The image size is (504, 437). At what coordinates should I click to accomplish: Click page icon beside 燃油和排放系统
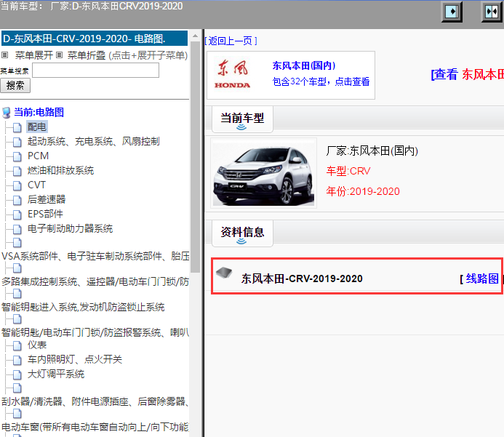tap(17, 171)
